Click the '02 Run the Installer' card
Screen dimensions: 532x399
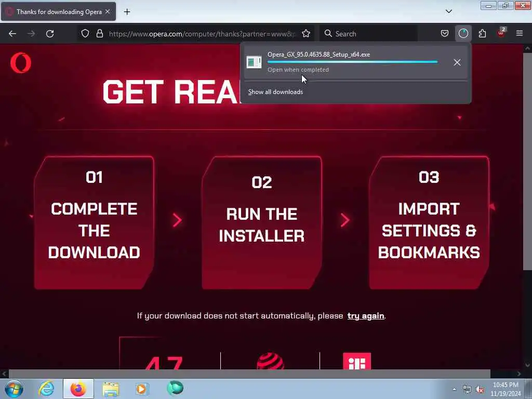tap(262, 223)
